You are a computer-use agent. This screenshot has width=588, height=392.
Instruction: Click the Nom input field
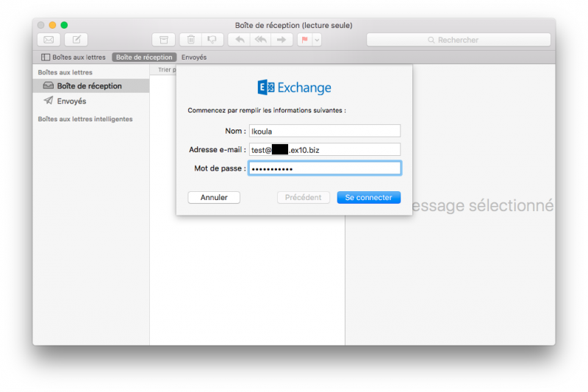point(325,131)
